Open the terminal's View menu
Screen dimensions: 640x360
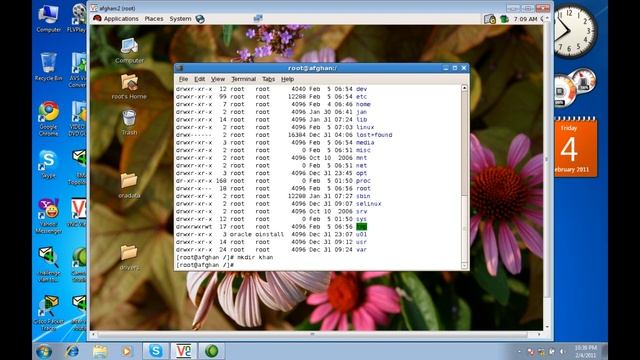tap(218, 79)
